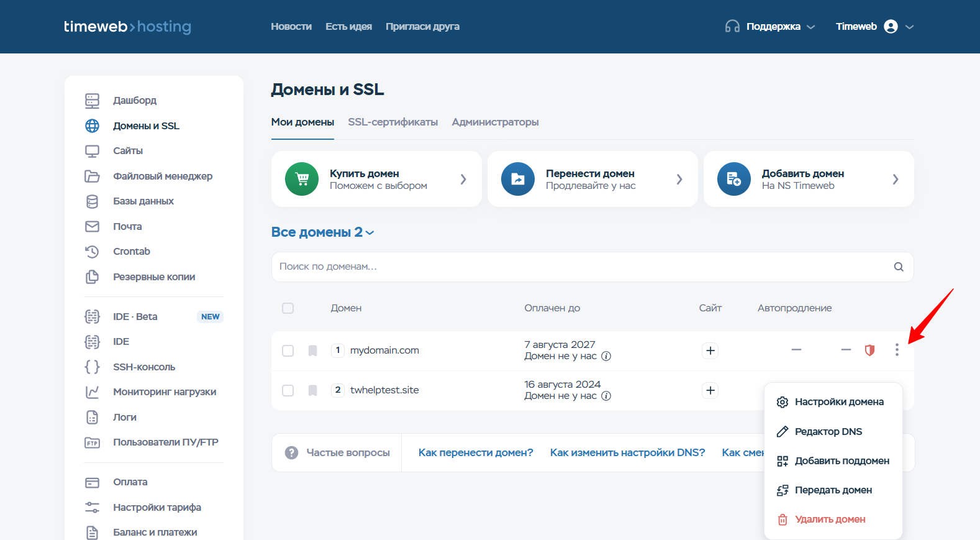Open the Дашборд sidebar icon

[x=92, y=101]
